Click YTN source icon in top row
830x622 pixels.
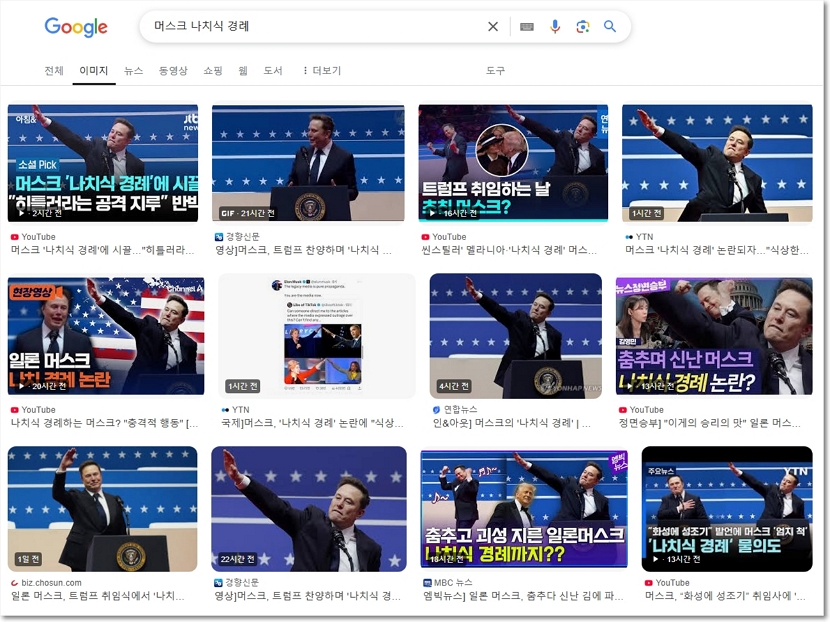(x=629, y=237)
